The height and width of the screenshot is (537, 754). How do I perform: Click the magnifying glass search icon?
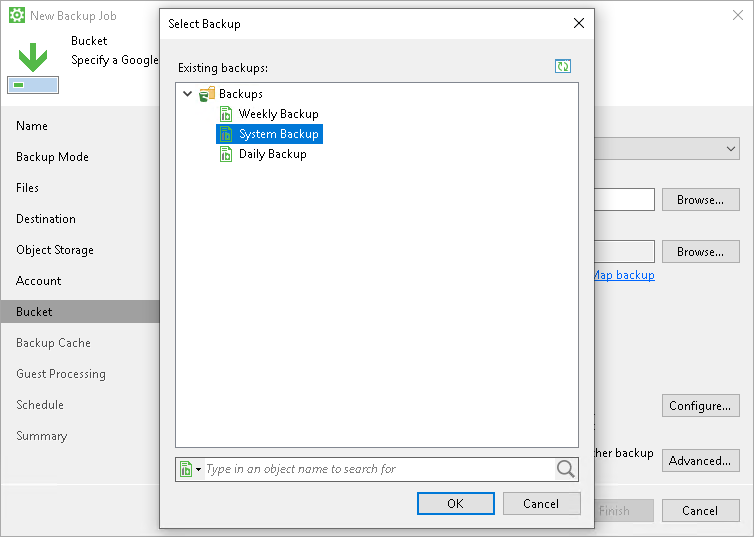566,469
